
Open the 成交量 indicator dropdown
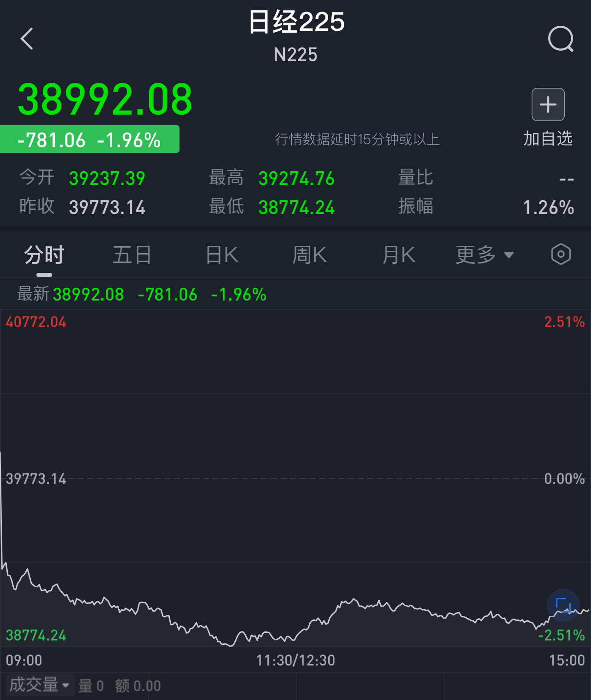tap(40, 685)
